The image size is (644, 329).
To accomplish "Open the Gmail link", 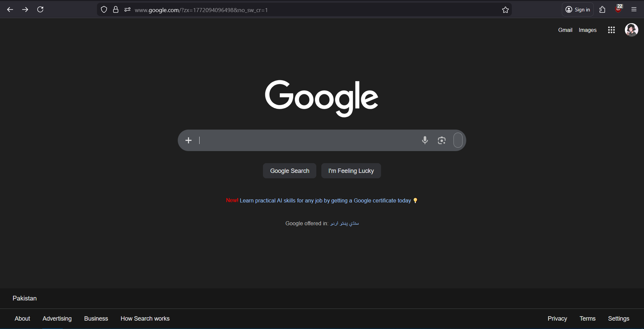I will 565,30.
